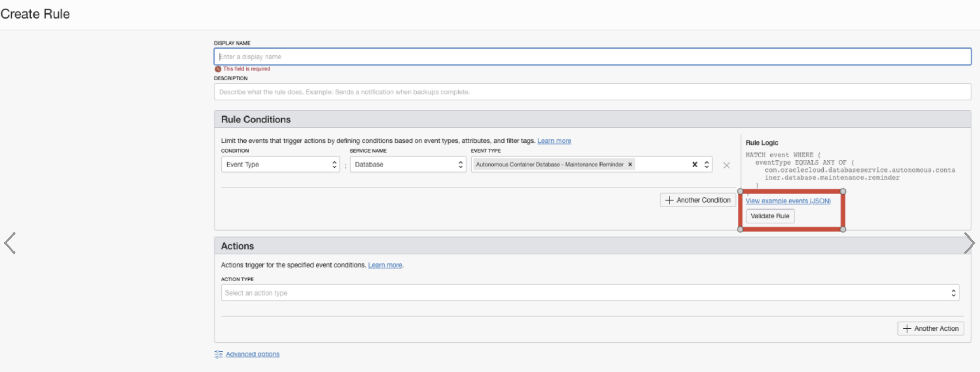Image resolution: width=980 pixels, height=372 pixels.
Task: Click the plus icon on Another Condition
Action: [669, 200]
